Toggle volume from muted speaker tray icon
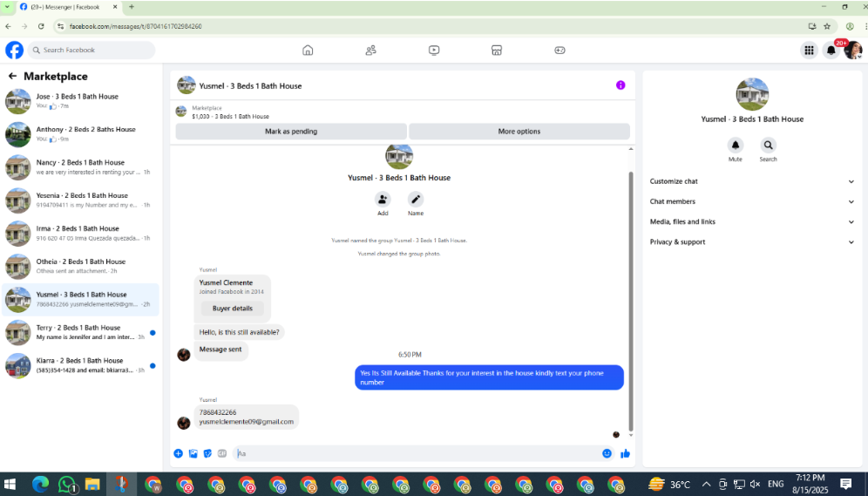The image size is (868, 496). 755,485
